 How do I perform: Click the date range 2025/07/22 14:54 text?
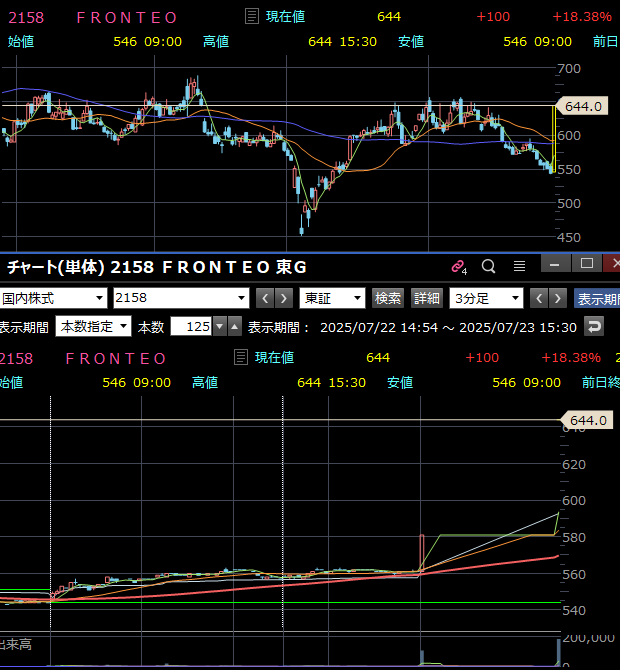[x=379, y=327]
